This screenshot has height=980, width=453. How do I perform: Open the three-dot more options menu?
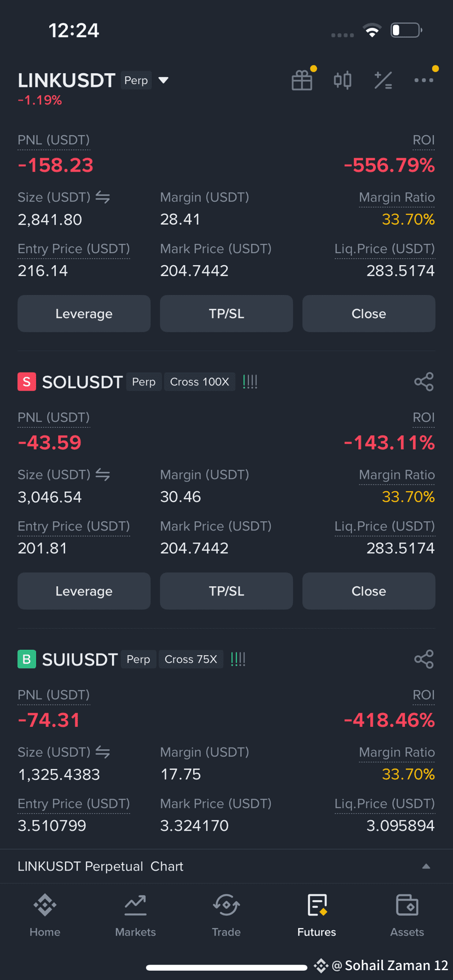(x=424, y=80)
